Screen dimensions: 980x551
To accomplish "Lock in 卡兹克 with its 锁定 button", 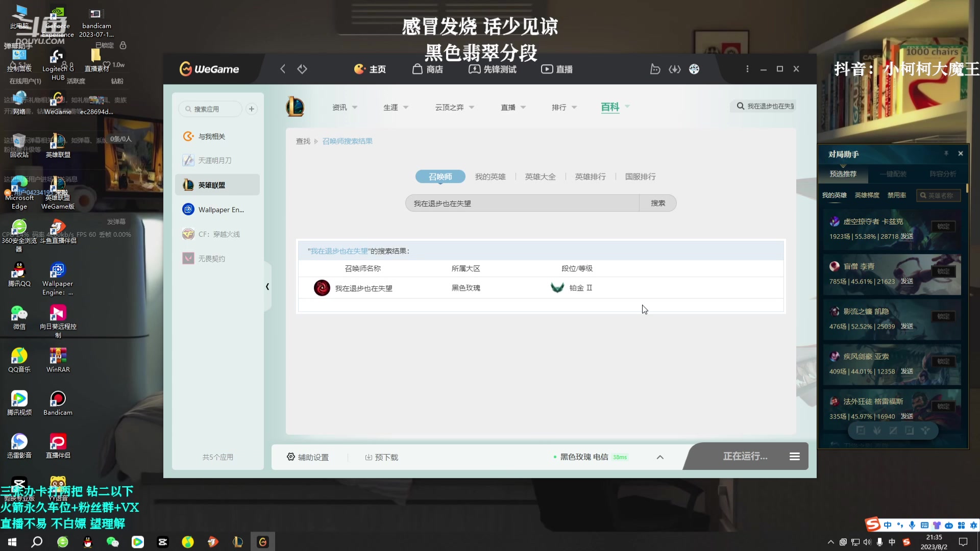I will (x=943, y=227).
